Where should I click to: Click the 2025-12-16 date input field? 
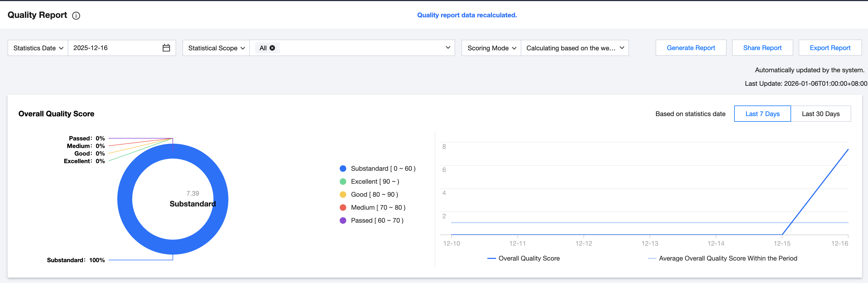pyautogui.click(x=115, y=48)
